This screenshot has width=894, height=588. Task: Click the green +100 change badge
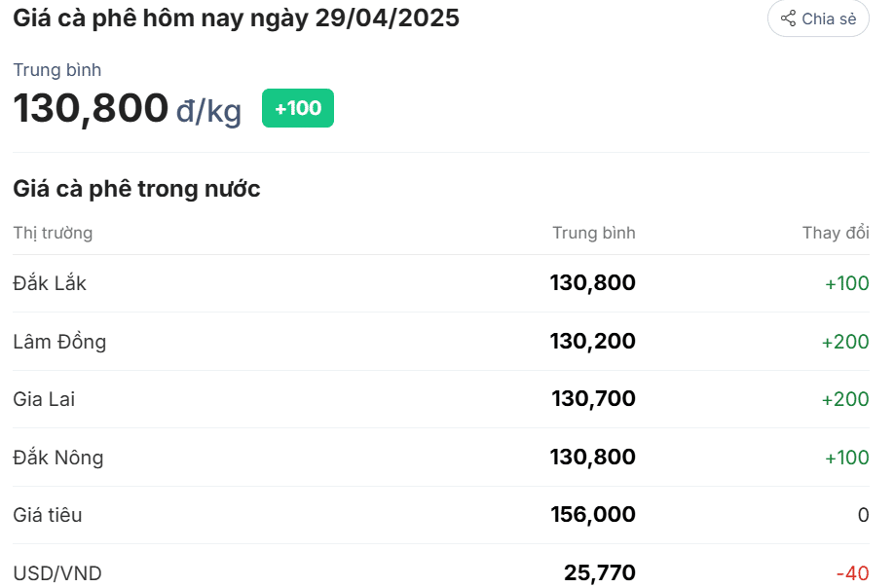(298, 108)
